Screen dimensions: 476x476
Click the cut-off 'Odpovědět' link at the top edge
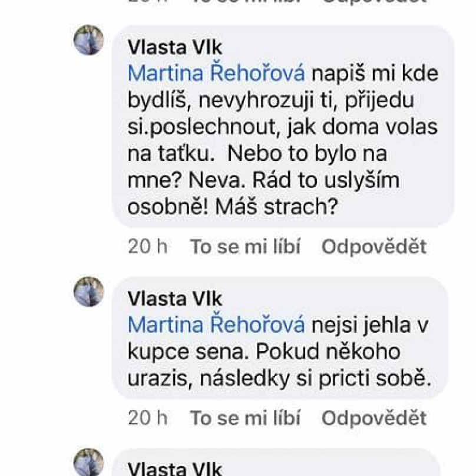pos(374,2)
